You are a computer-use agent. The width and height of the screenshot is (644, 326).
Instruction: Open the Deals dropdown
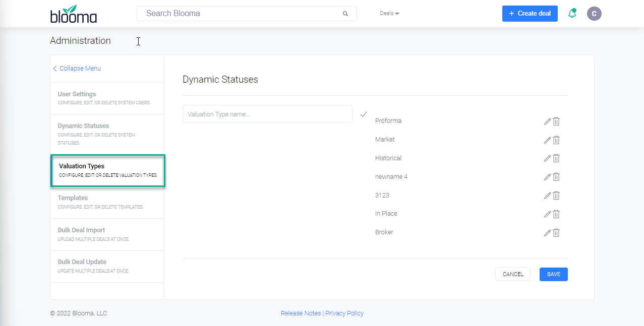click(389, 14)
